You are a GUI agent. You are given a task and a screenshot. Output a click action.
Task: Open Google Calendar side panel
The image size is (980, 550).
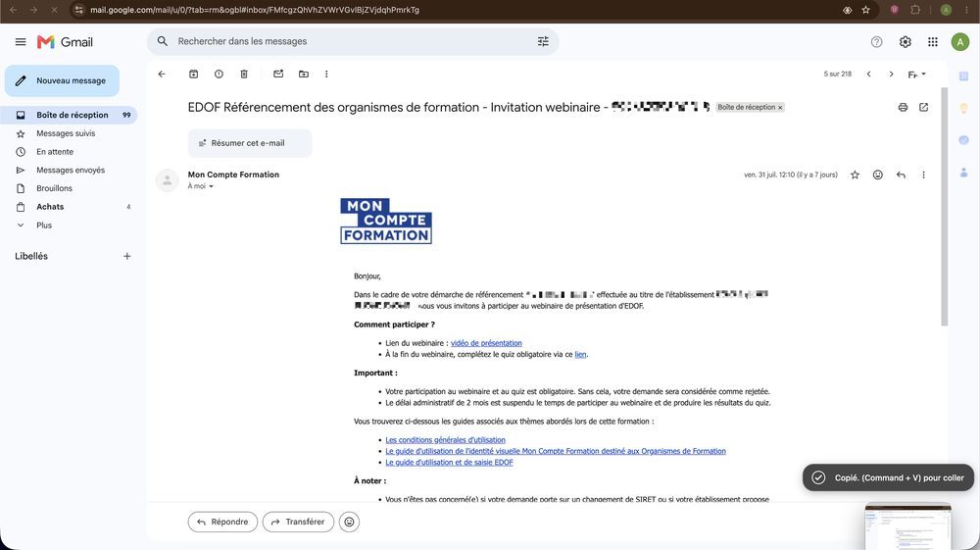[963, 75]
